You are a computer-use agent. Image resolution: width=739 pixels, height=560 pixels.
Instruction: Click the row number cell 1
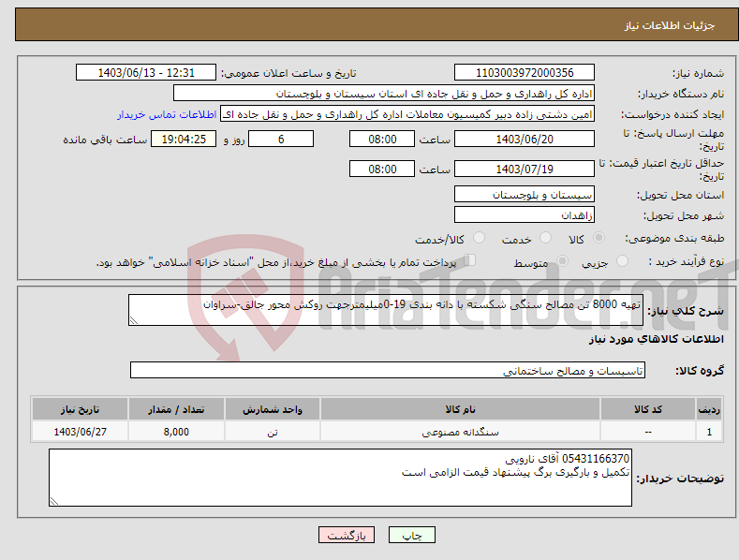(x=709, y=432)
